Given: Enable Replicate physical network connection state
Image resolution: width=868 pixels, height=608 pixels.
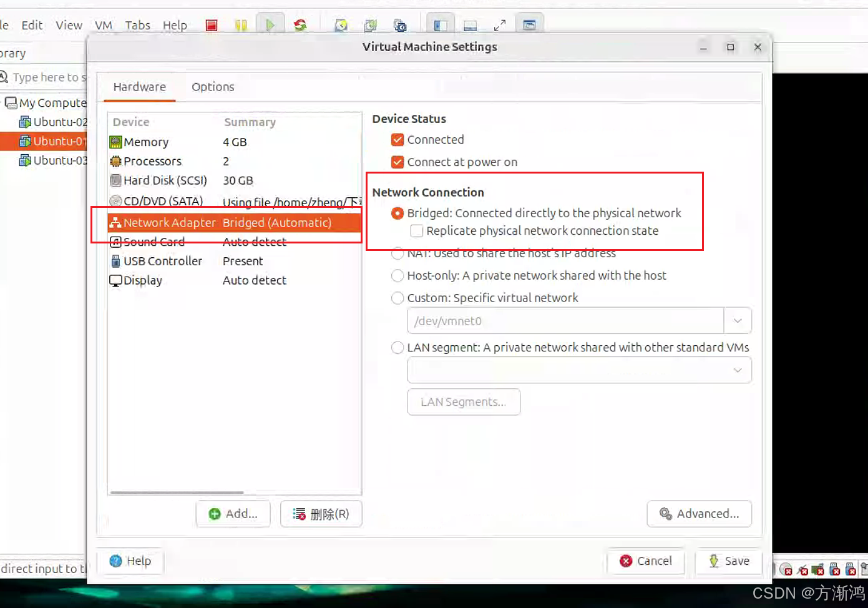Looking at the screenshot, I should tap(417, 231).
